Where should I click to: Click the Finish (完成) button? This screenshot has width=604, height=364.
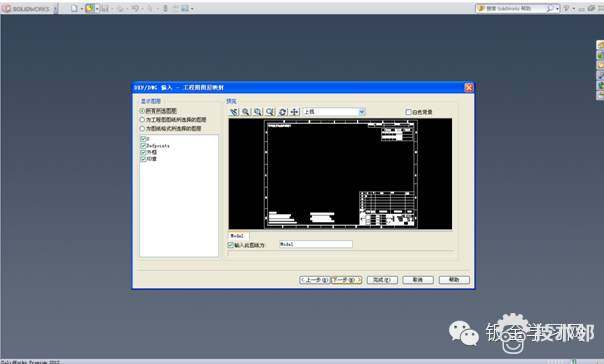[x=382, y=280]
